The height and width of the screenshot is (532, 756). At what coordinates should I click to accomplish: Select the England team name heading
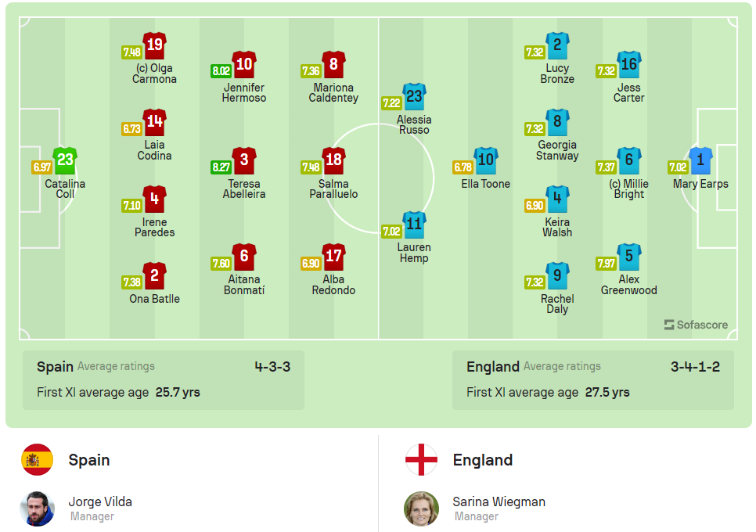(x=483, y=460)
